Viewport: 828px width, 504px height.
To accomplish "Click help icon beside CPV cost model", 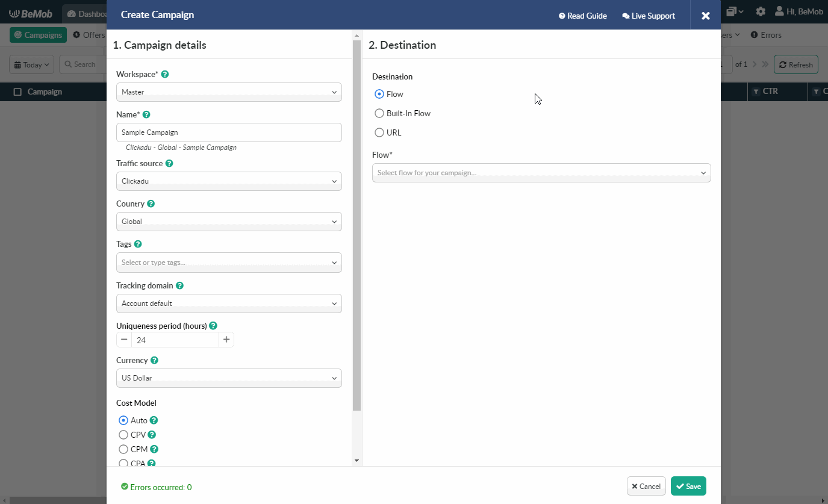I will [x=152, y=435].
